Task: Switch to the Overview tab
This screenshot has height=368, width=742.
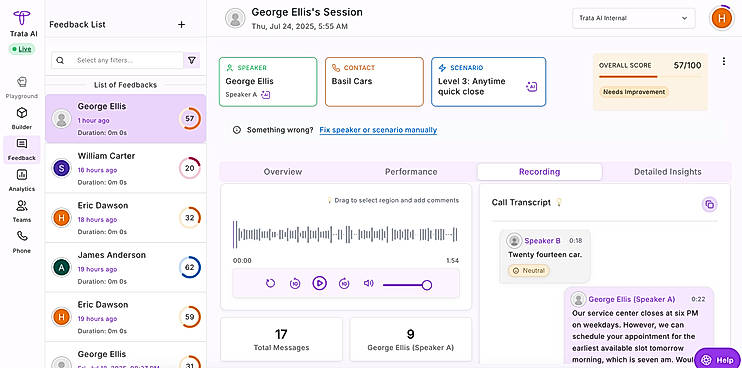Action: 283,172
